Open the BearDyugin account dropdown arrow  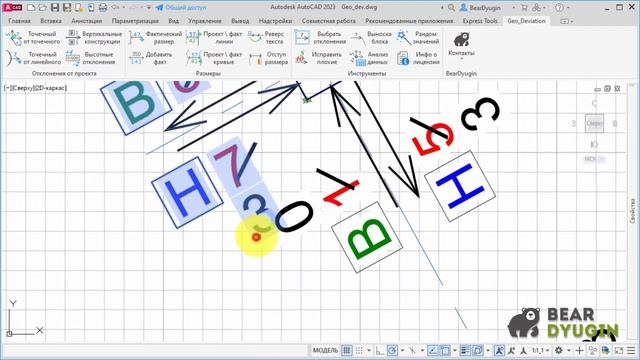click(513, 8)
